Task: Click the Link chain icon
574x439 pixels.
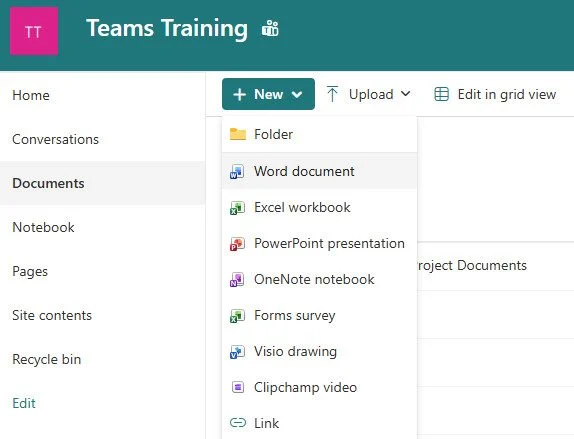Action: 238,423
